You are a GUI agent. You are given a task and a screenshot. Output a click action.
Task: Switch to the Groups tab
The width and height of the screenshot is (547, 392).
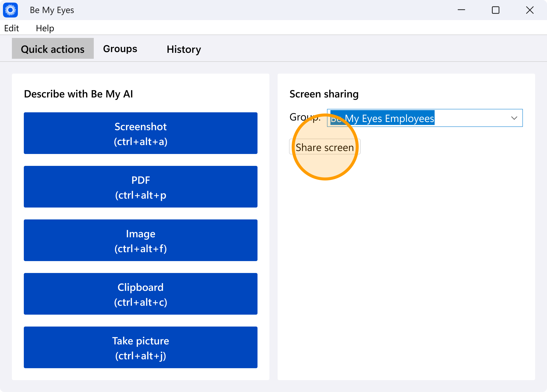pos(120,49)
